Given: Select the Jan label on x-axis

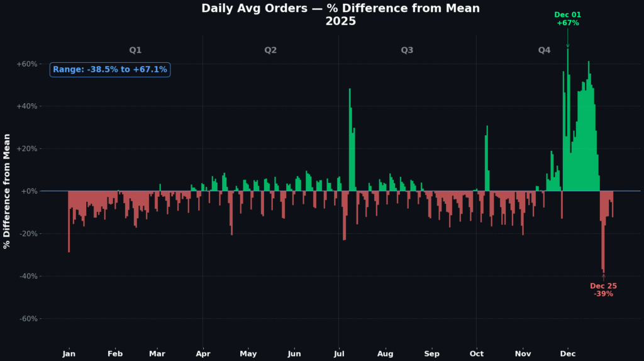Looking at the screenshot, I should (69, 354).
